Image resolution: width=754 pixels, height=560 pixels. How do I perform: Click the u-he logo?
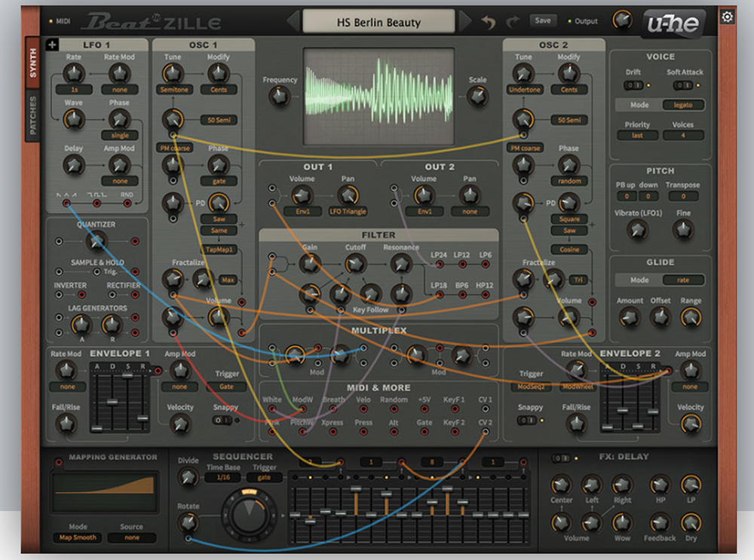(673, 23)
